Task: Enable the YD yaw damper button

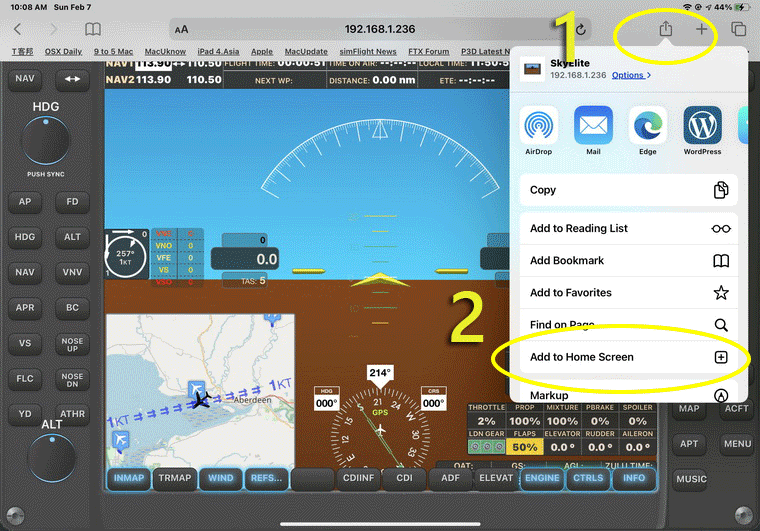Action: [25, 414]
